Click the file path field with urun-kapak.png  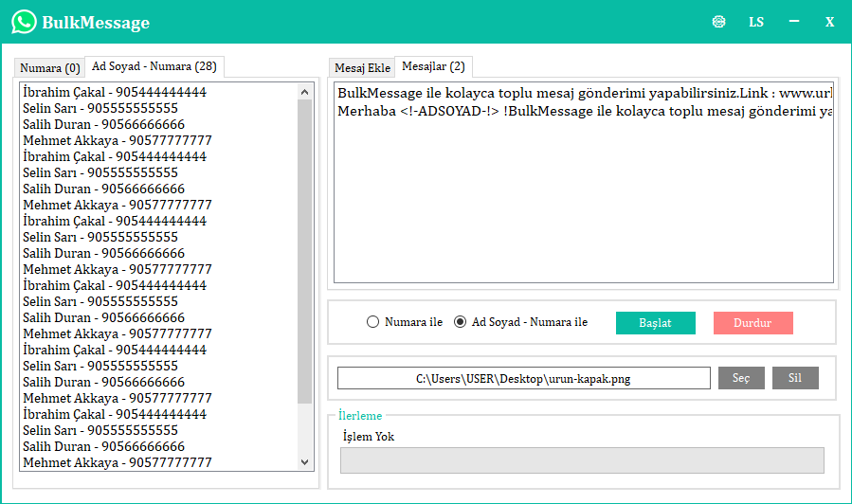(x=523, y=378)
